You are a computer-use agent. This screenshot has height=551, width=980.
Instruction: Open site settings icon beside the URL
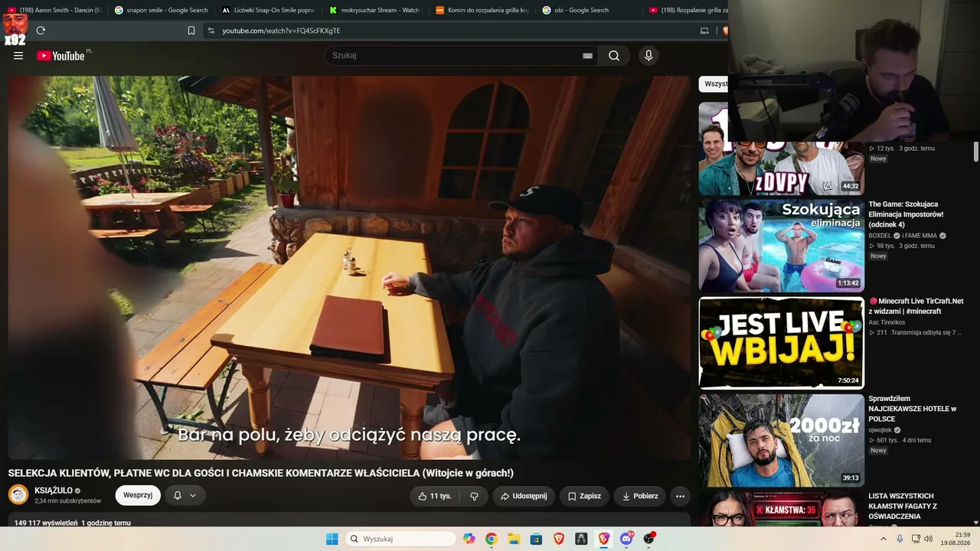click(211, 31)
